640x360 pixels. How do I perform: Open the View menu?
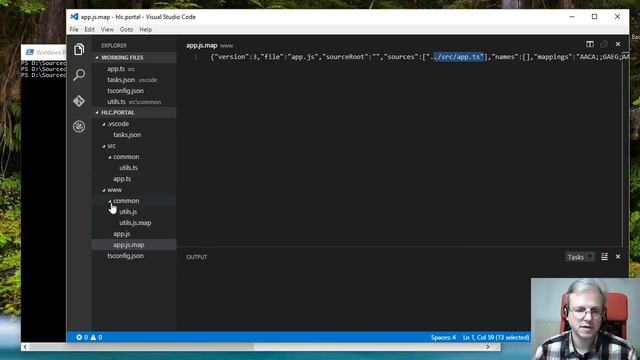[107, 29]
